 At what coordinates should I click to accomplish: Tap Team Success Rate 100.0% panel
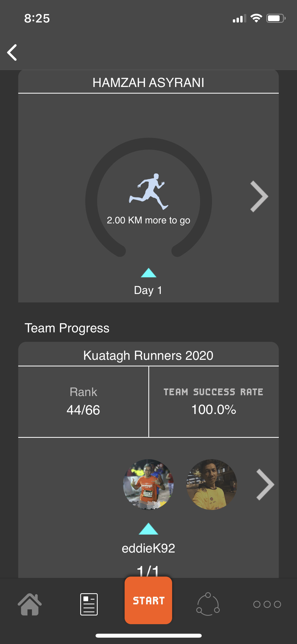pyautogui.click(x=214, y=401)
